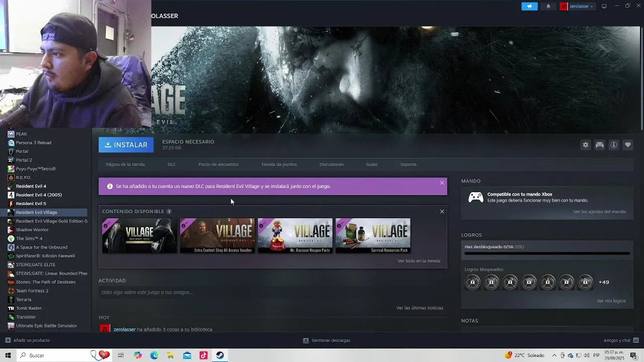The width and height of the screenshot is (644, 362).
Task: Select Shadow Warrior in library
Action: 32,230
